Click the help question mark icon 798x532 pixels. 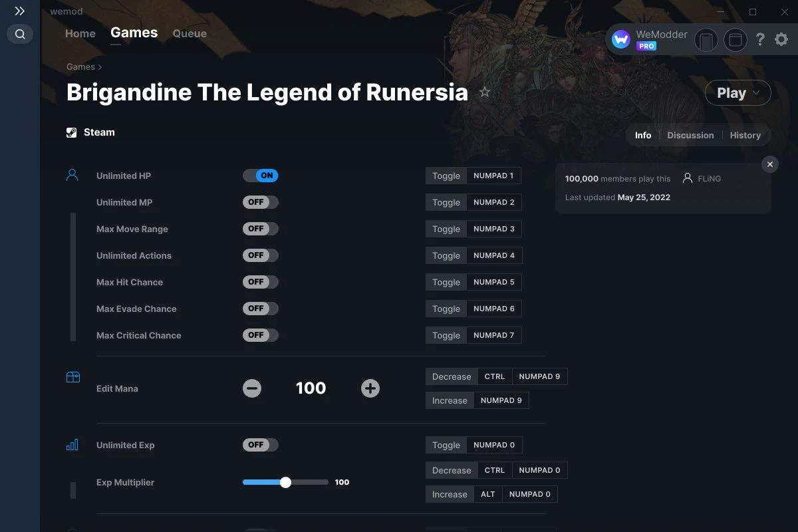760,39
